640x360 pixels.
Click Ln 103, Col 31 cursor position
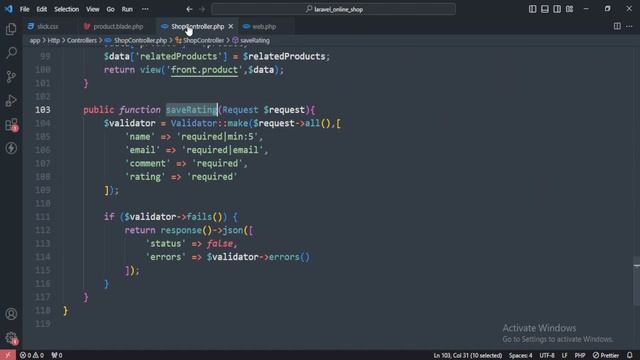tap(467, 355)
